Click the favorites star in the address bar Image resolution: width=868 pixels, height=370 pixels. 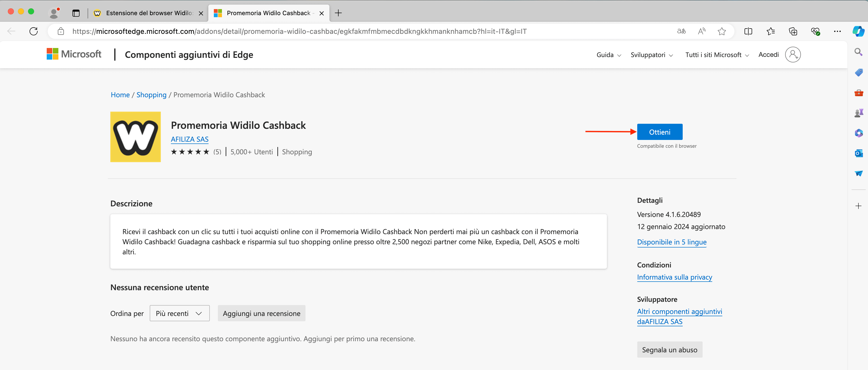[721, 31]
